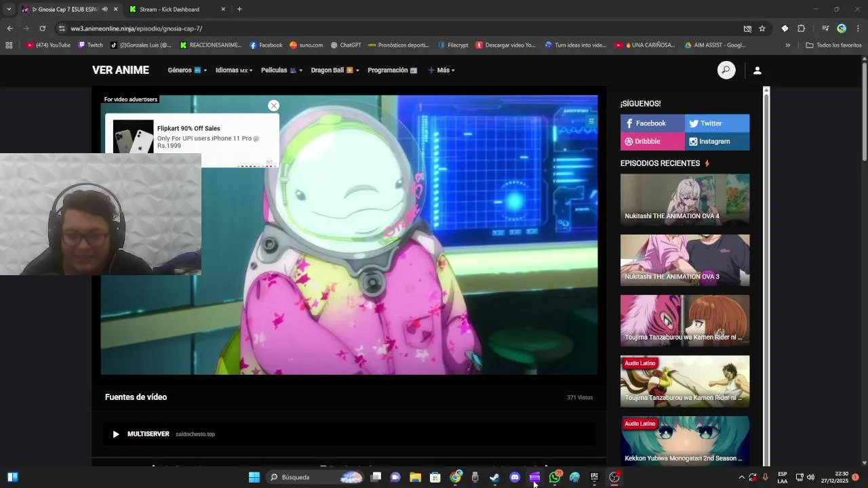Open the Programación menu item
Image resolution: width=868 pixels, height=488 pixels.
392,70
